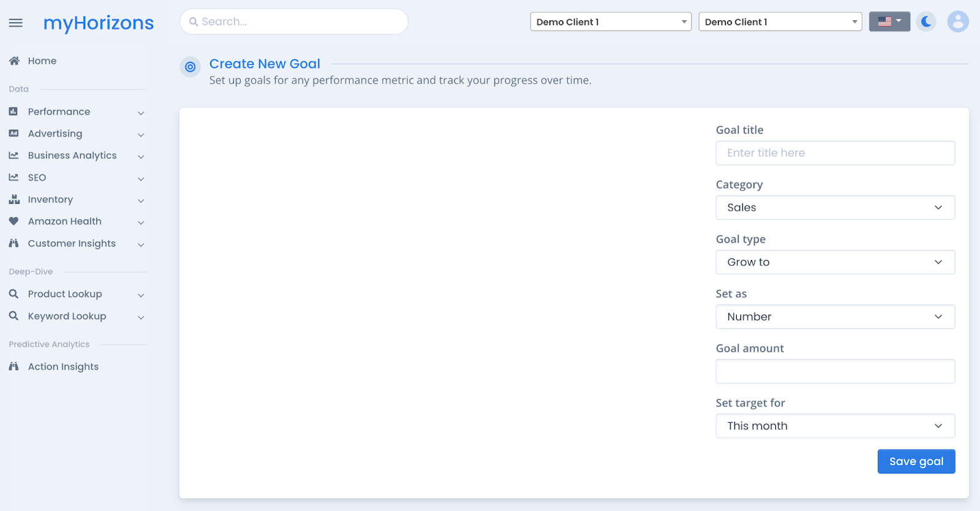Click the search magnifier icon
Viewport: 980px width, 511px height.
pos(194,22)
